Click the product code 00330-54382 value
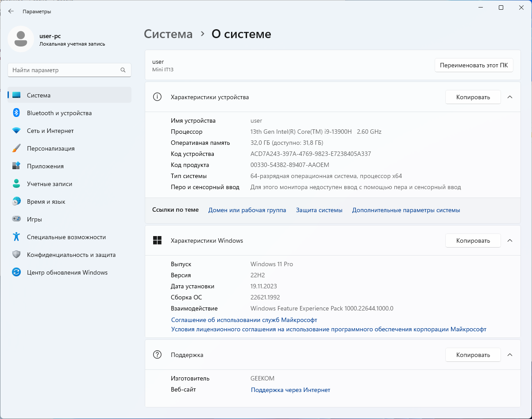532x419 pixels. coord(290,165)
